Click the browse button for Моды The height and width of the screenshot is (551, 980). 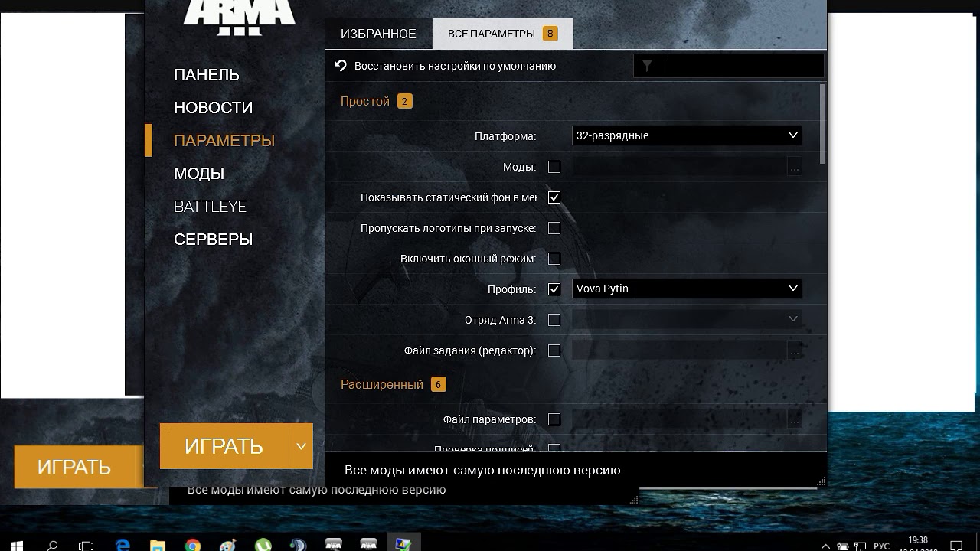[794, 167]
